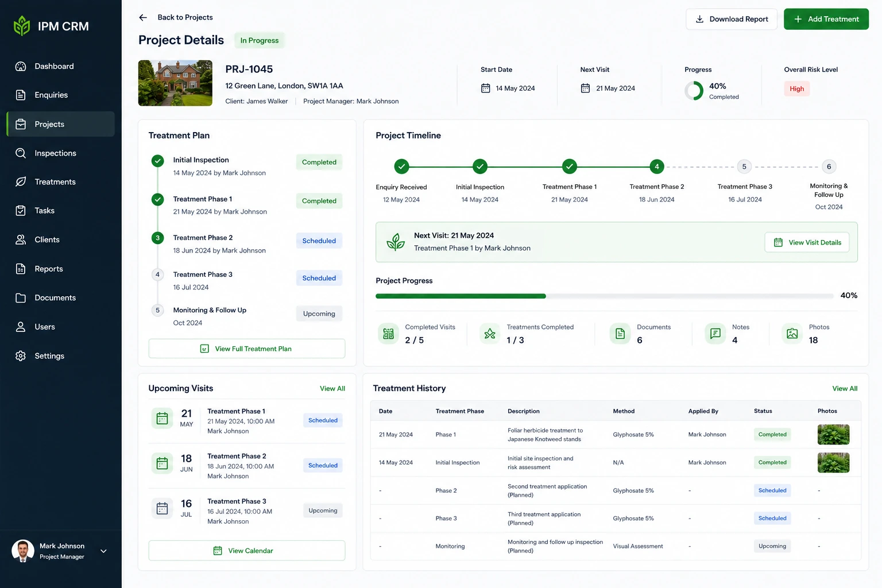
Task: Click the Clients people icon
Action: point(21,239)
